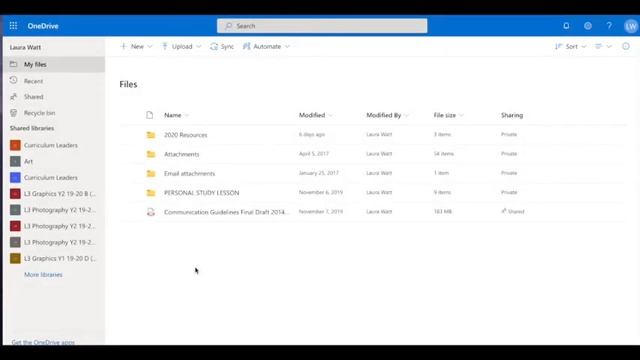Viewport: 640px width, 360px height.
Task: Open the details info pane icon
Action: tap(626, 46)
